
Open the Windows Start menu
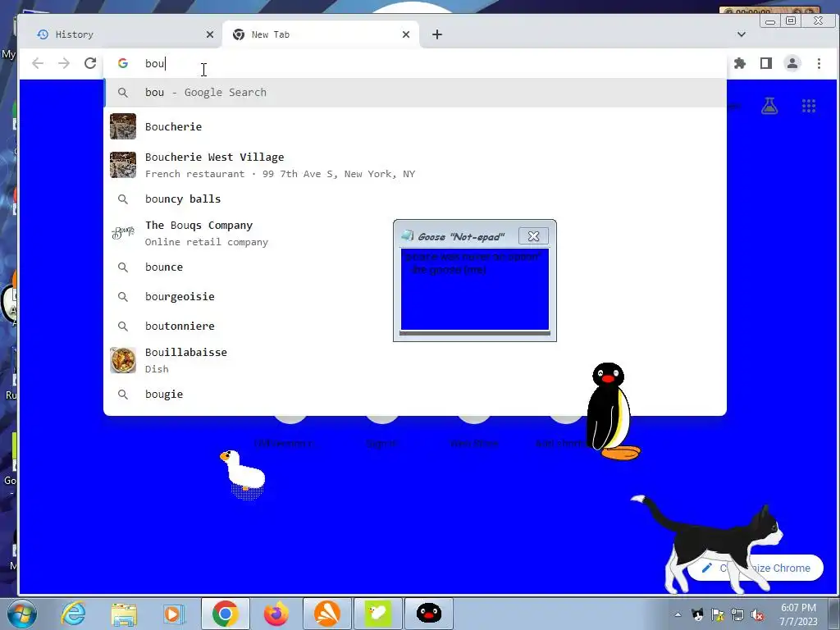pos(21,614)
